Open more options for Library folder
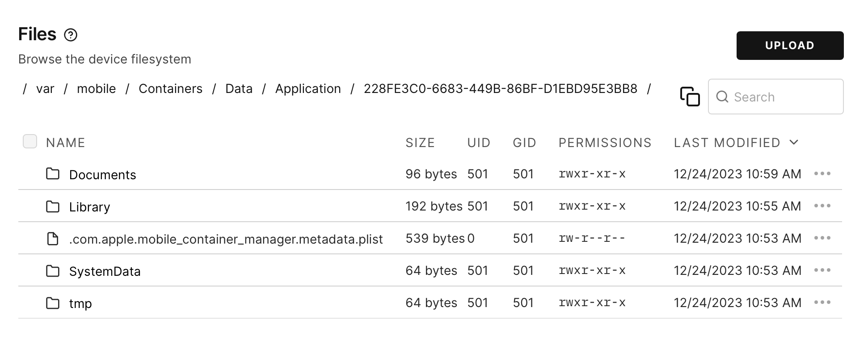868x354 pixels. 822,206
